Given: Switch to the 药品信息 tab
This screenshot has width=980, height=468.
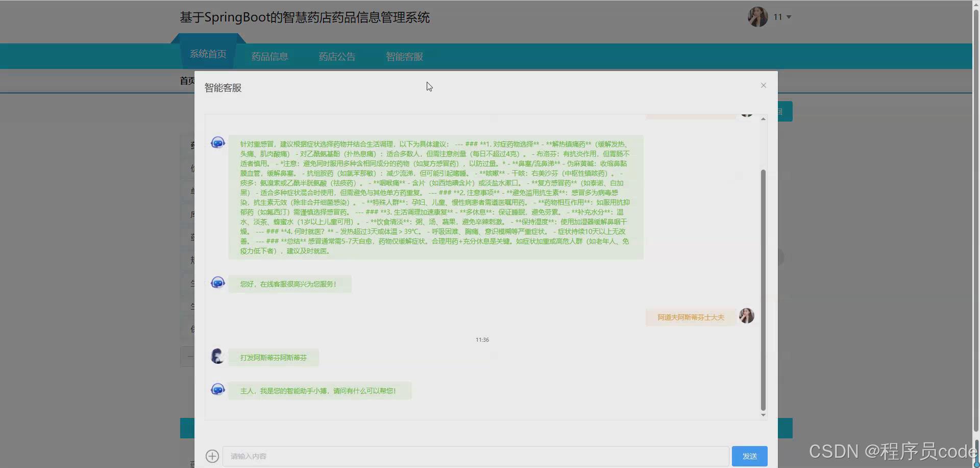Looking at the screenshot, I should click(x=269, y=56).
